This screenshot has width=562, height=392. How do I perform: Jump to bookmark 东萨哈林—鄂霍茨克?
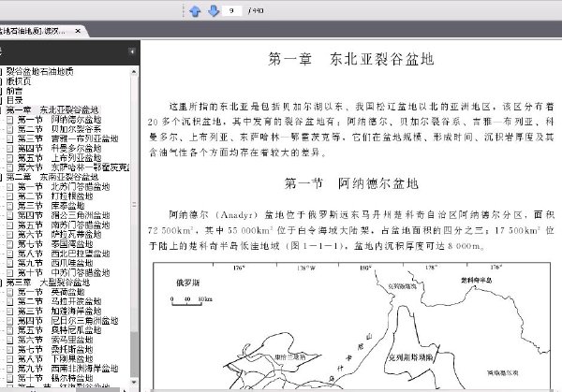tap(73, 167)
